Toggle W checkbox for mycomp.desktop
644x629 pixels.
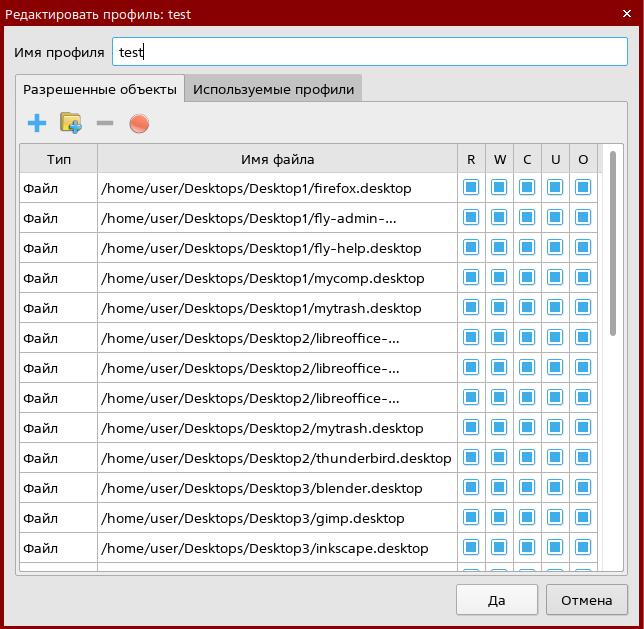tap(499, 278)
